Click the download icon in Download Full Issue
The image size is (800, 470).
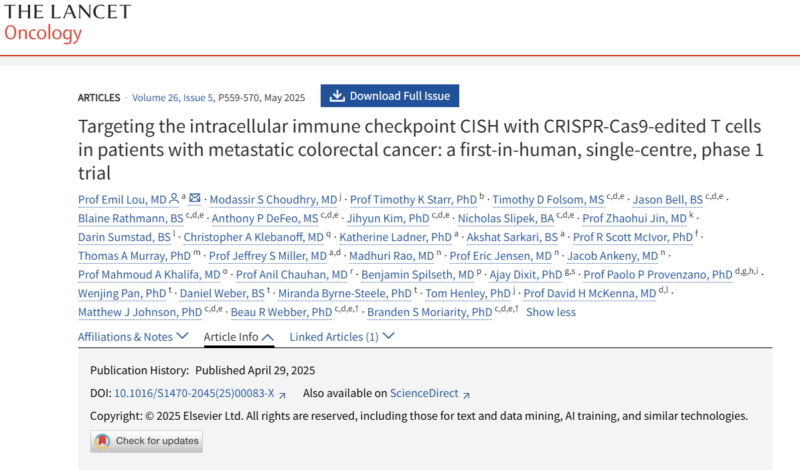(337, 96)
